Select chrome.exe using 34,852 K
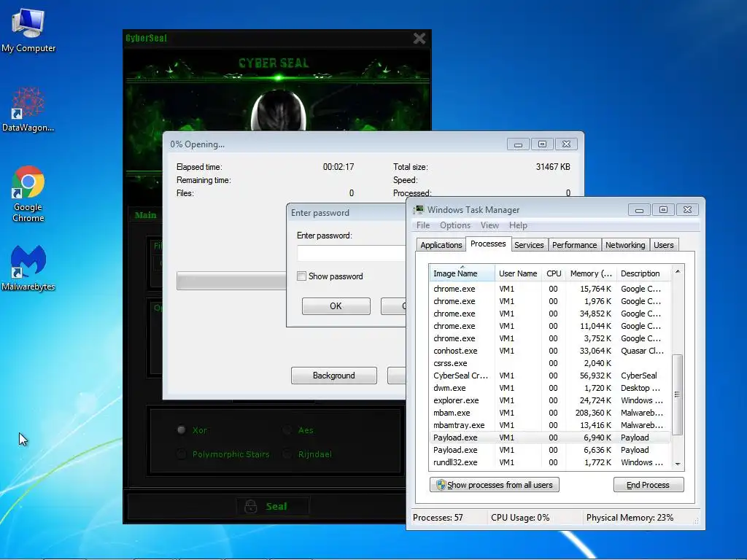The width and height of the screenshot is (747, 560). click(549, 314)
